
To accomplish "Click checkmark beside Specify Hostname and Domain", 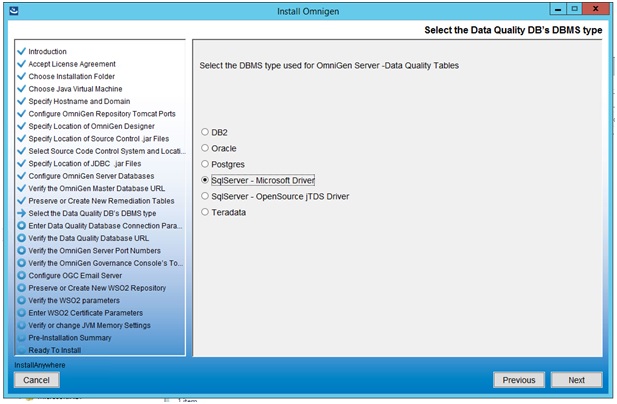I will (x=21, y=101).
